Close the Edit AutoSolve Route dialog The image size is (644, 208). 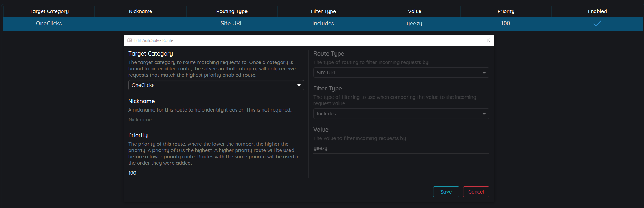[488, 40]
